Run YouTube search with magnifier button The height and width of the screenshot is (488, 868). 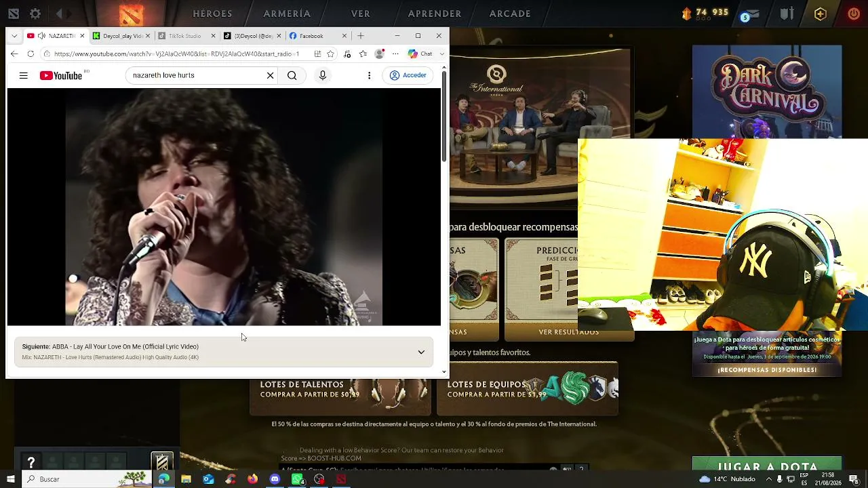pyautogui.click(x=292, y=75)
